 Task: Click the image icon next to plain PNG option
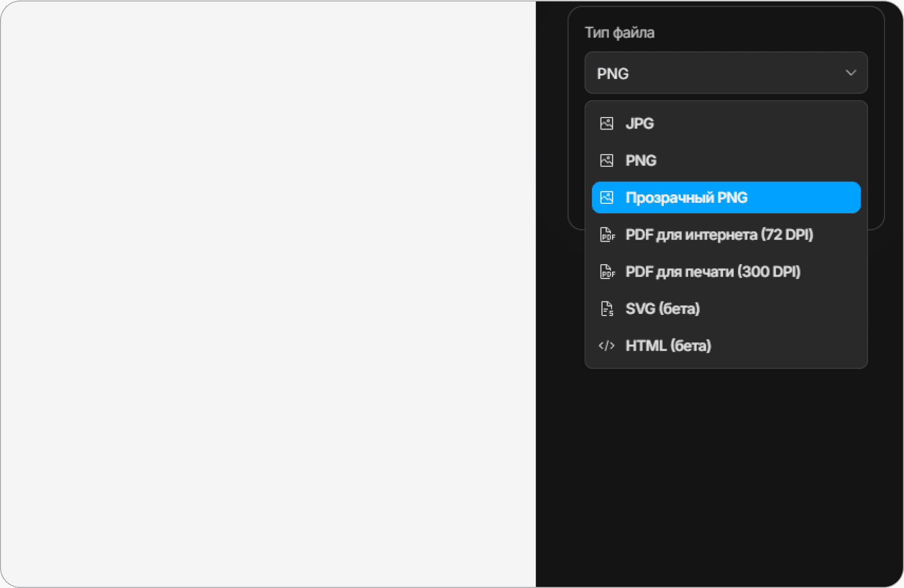point(606,160)
